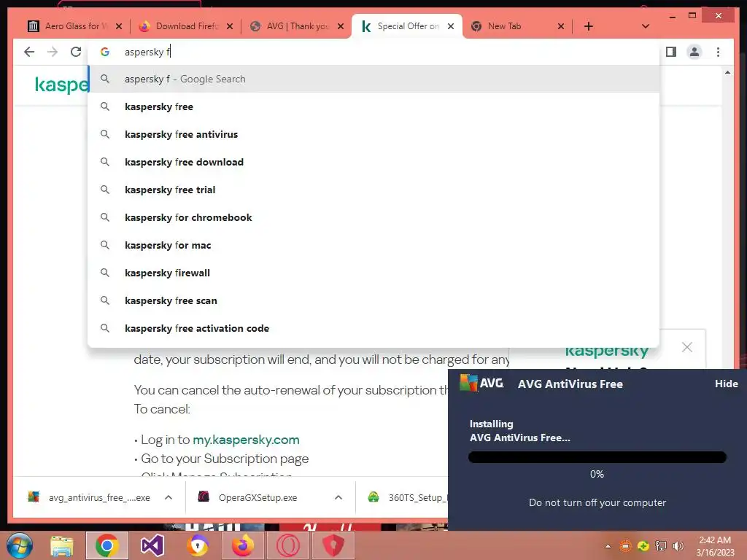Click the browser forward arrow
This screenshot has height=560, width=747.
point(53,52)
